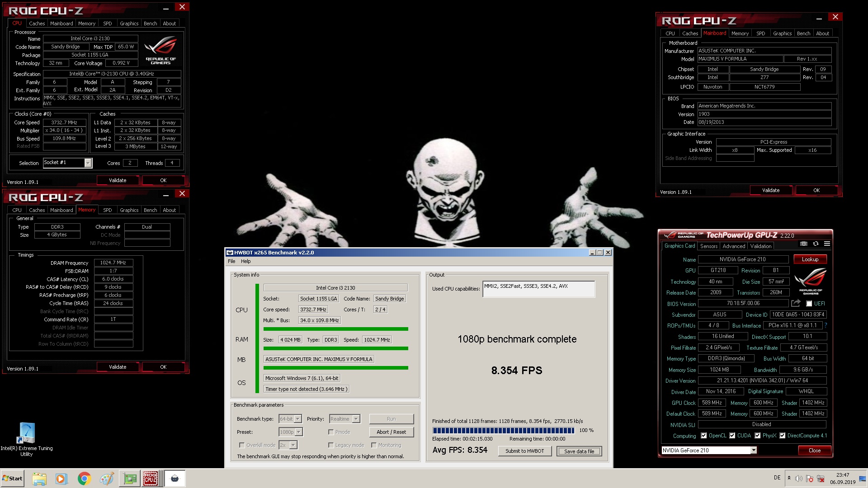This screenshot has height=488, width=868.
Task: Click the GPU-Z refresh icon
Action: (x=816, y=244)
